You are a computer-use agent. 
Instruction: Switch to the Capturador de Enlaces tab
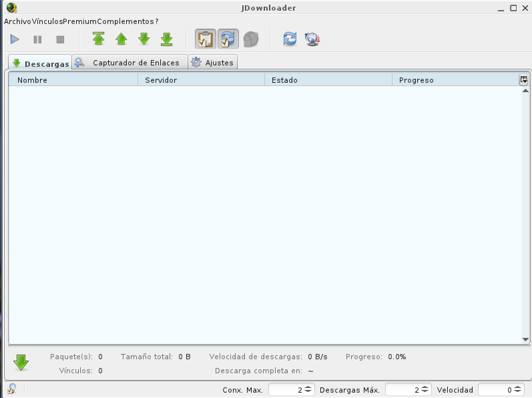[130, 62]
